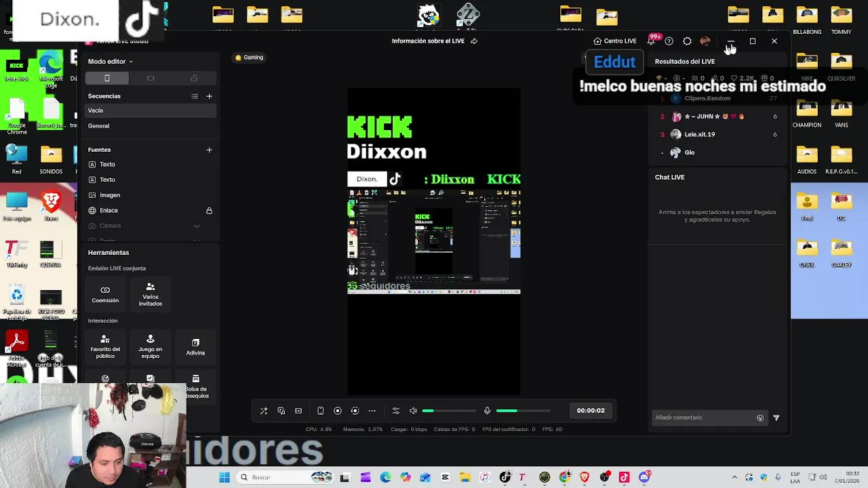Screen dimensions: 868x488
Task: Click the taskbar Buscar search box
Action: coord(285,477)
